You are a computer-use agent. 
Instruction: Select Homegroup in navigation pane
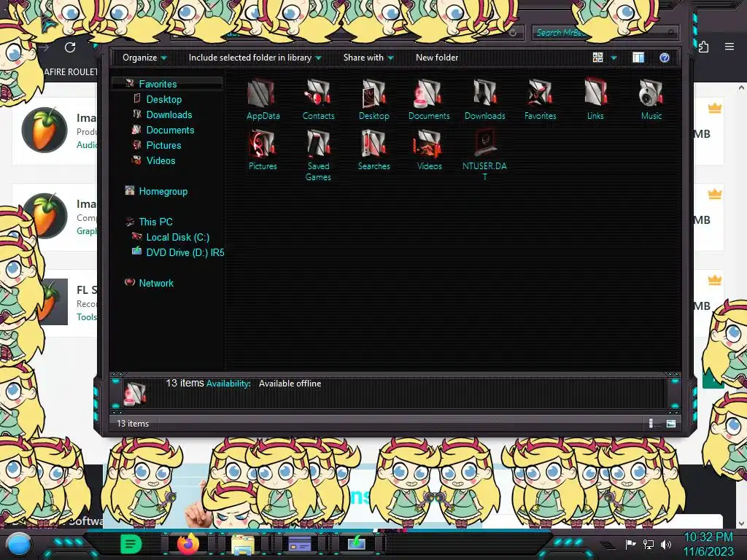pos(163,192)
